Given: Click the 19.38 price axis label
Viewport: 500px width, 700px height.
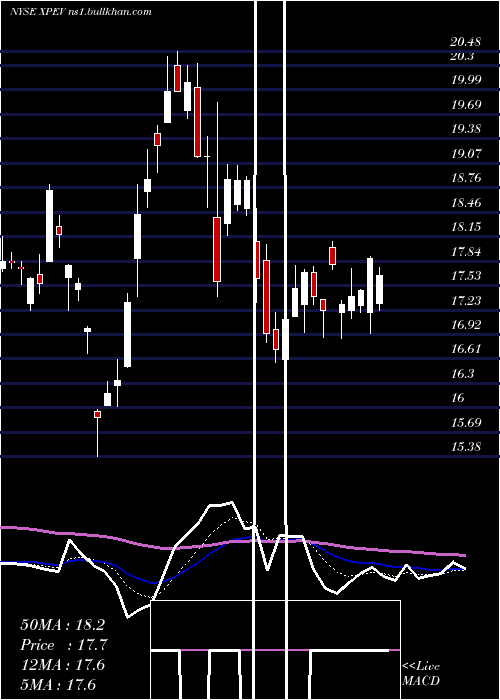Looking at the screenshot, I should click(x=466, y=129).
